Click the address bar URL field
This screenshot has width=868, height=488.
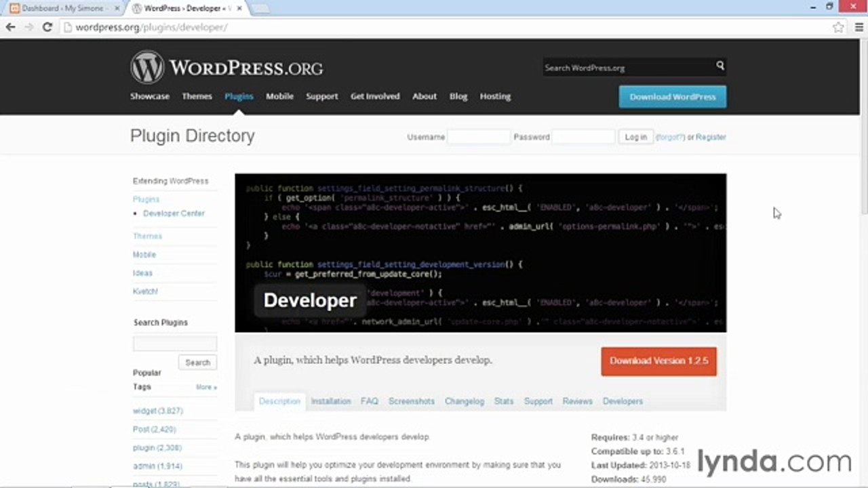point(448,27)
